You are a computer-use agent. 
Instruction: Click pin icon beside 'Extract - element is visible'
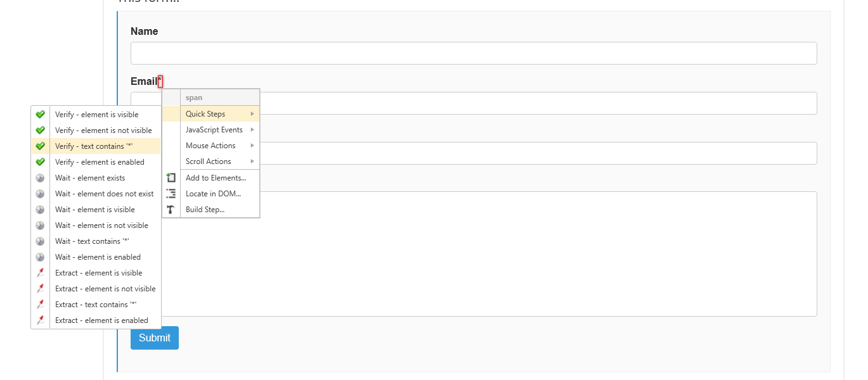coord(41,273)
